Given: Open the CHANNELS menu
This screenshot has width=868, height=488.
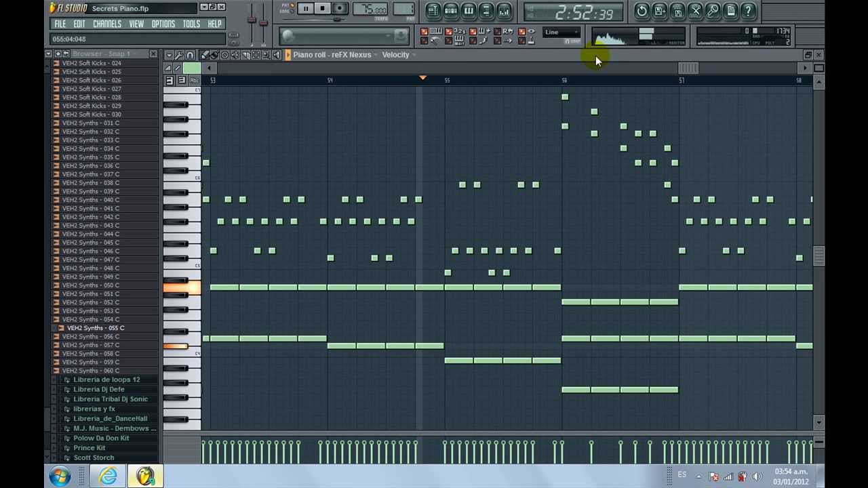Looking at the screenshot, I should click(107, 24).
